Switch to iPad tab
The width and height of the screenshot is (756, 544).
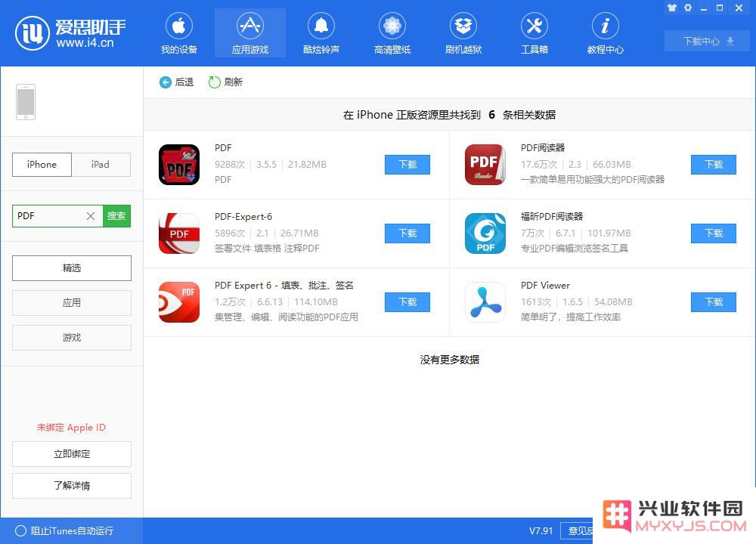coord(101,165)
